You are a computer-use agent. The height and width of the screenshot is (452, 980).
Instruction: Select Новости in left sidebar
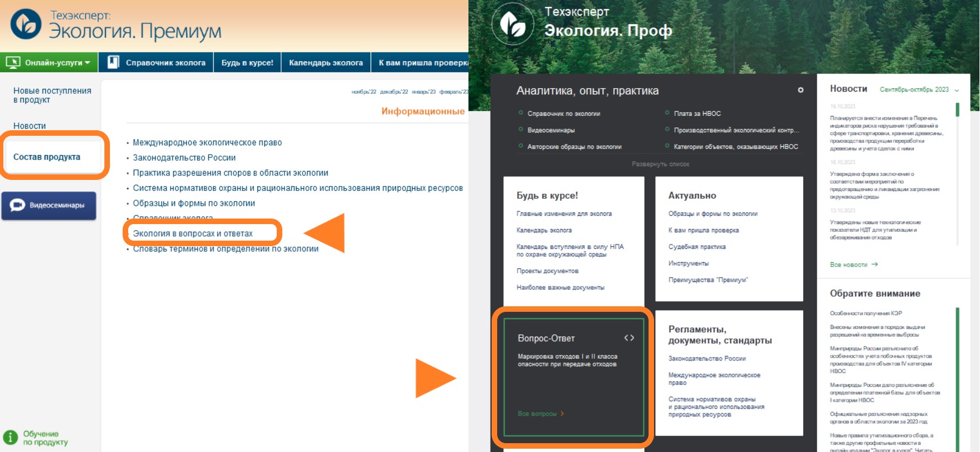30,126
